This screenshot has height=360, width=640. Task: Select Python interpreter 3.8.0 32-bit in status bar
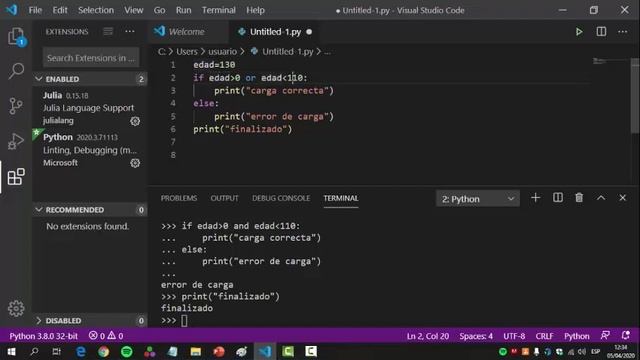click(43, 336)
